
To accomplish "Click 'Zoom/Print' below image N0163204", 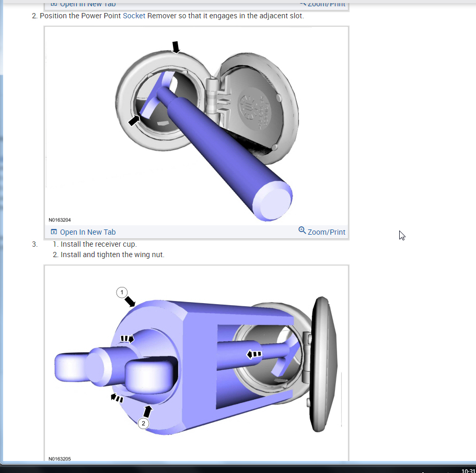I will click(x=327, y=232).
